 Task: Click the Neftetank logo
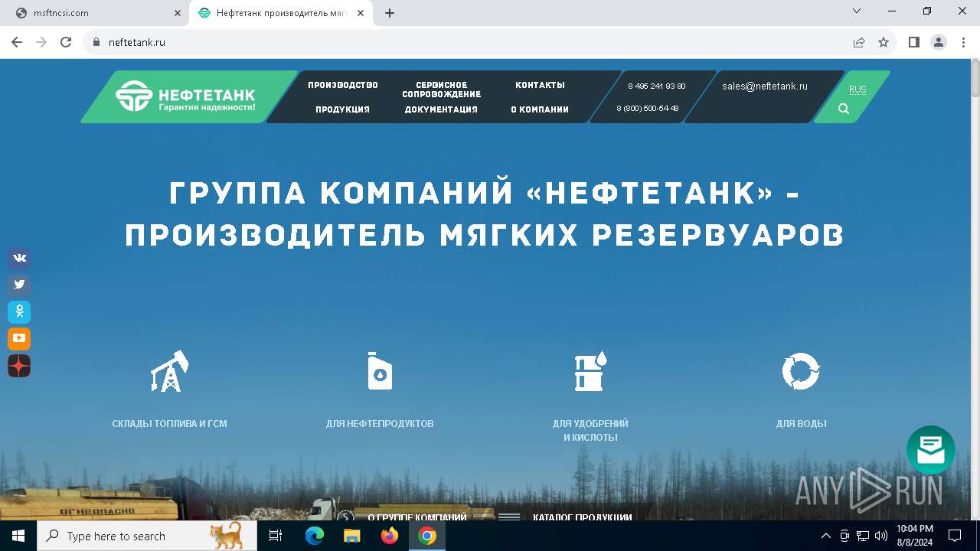click(x=185, y=96)
